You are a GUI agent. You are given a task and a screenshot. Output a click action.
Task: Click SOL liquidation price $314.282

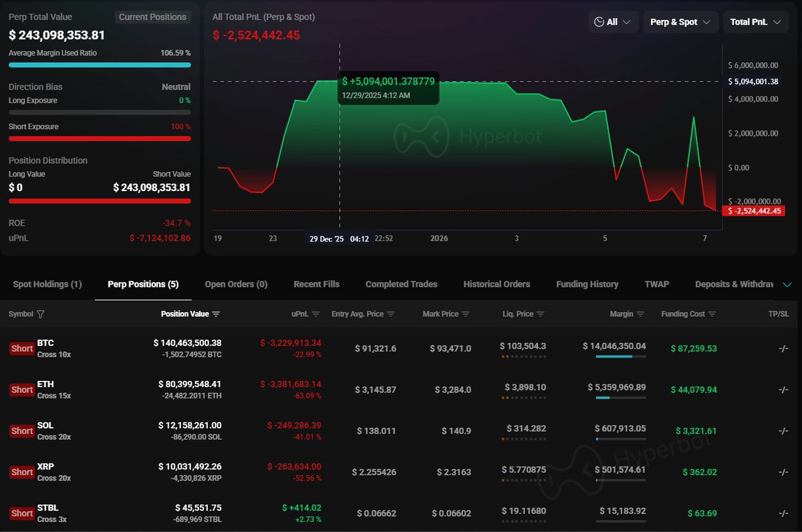tap(526, 428)
